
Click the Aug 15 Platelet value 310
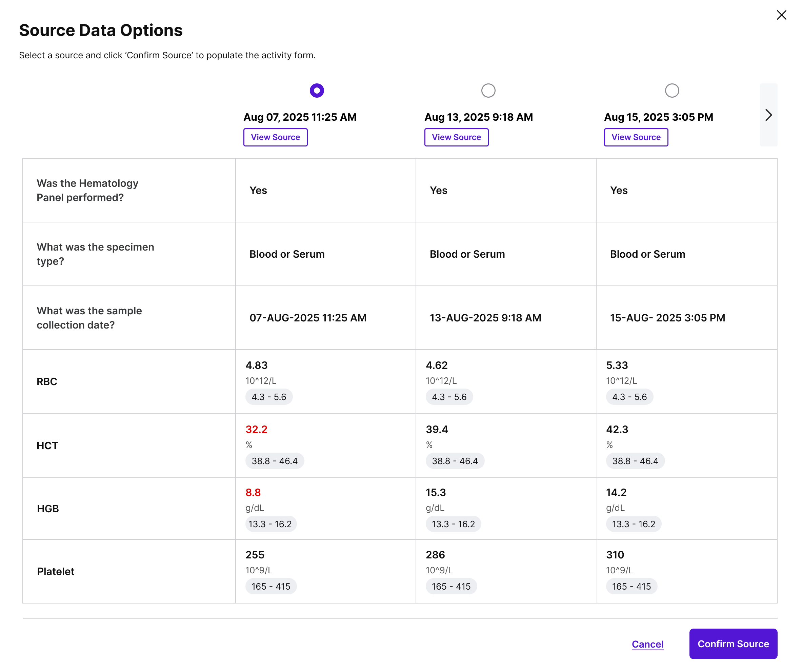(615, 555)
